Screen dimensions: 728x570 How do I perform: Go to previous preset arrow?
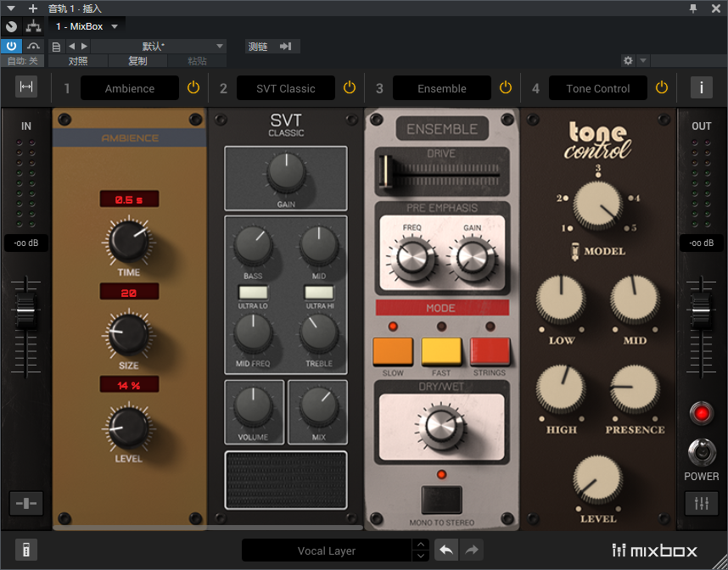[71, 47]
